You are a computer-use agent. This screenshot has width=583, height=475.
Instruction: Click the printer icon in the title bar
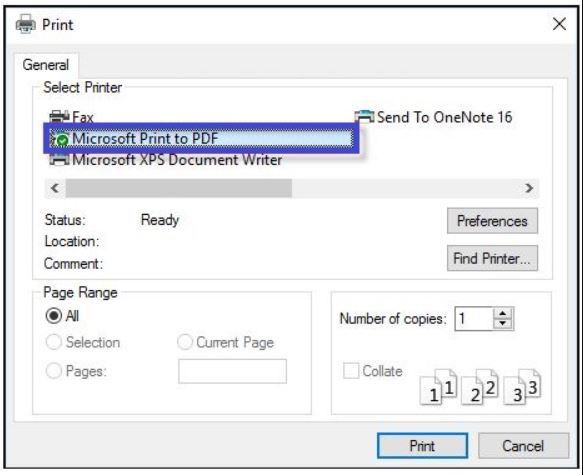tap(25, 24)
